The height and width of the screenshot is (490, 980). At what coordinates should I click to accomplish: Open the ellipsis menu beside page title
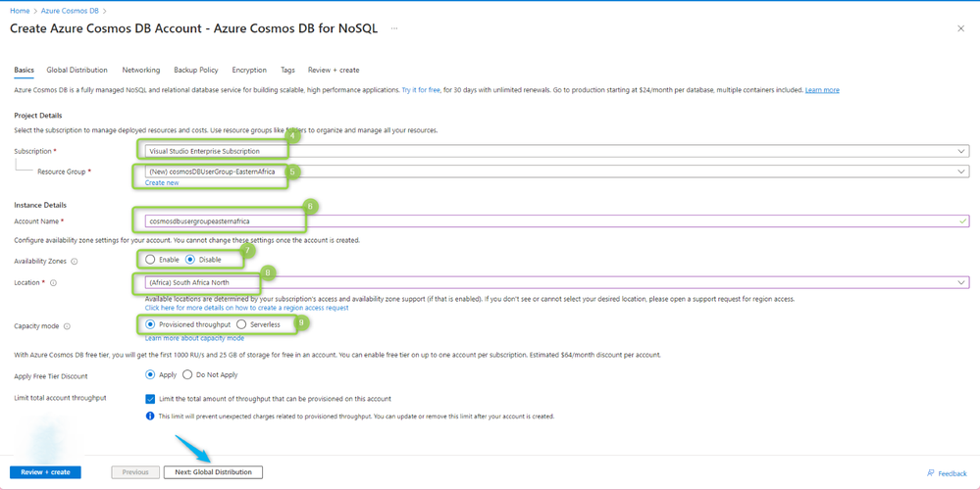coord(394,28)
